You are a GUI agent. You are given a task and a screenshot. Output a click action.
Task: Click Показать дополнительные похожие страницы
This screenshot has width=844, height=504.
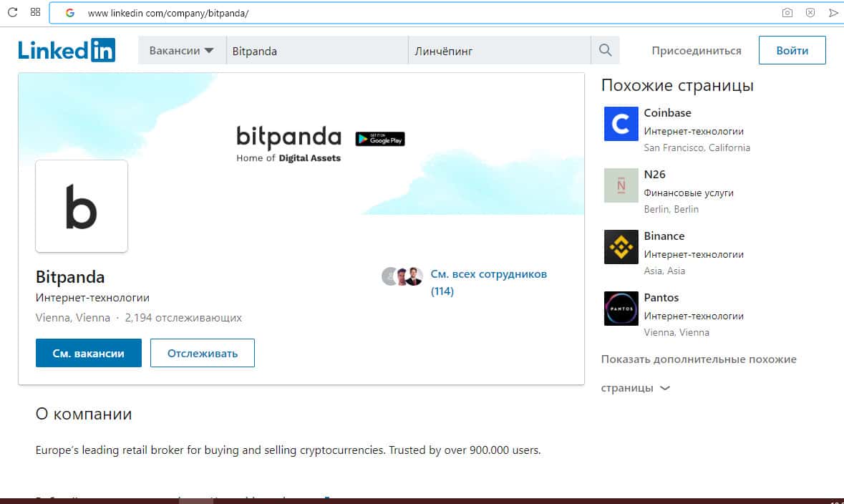699,373
